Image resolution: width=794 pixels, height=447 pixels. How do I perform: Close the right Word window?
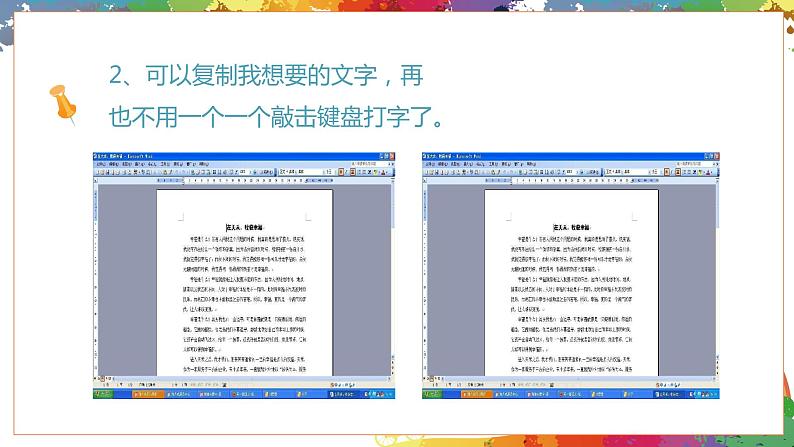tap(716, 156)
